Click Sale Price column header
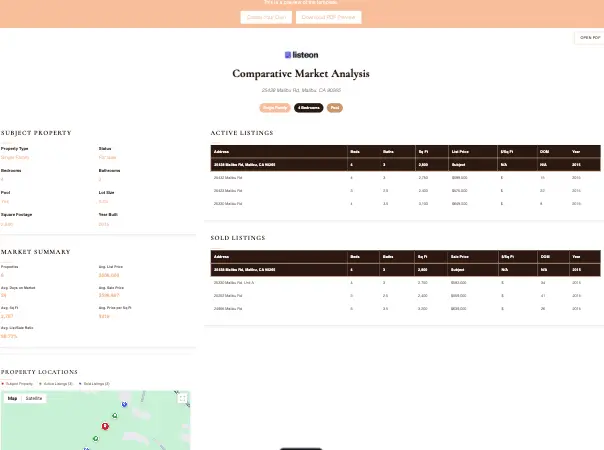 (460, 257)
